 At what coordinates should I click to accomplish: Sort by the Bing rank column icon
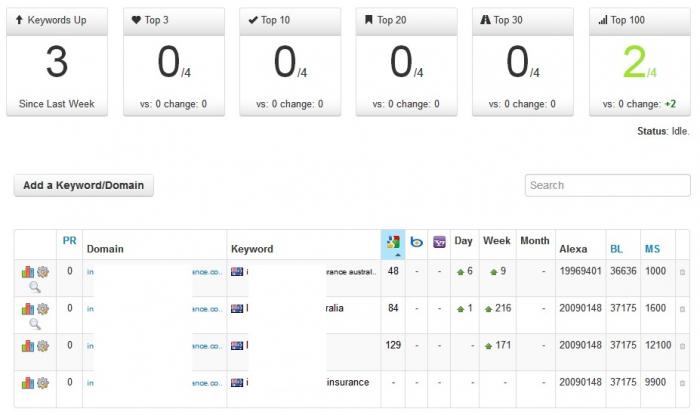pos(417,242)
